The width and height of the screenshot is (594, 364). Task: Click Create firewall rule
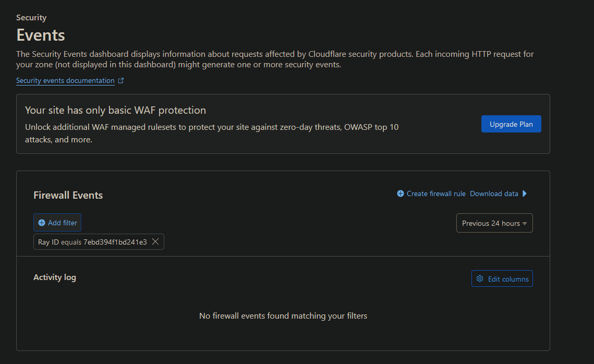tap(435, 193)
